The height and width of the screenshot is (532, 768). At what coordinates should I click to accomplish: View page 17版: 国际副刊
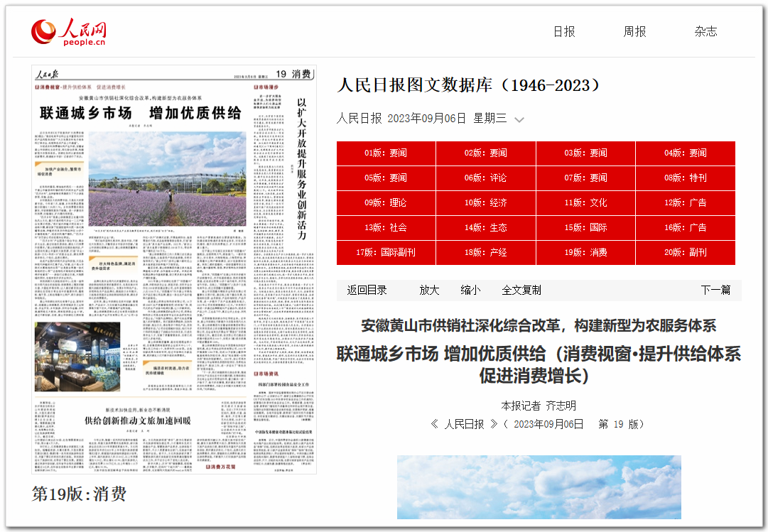386,253
